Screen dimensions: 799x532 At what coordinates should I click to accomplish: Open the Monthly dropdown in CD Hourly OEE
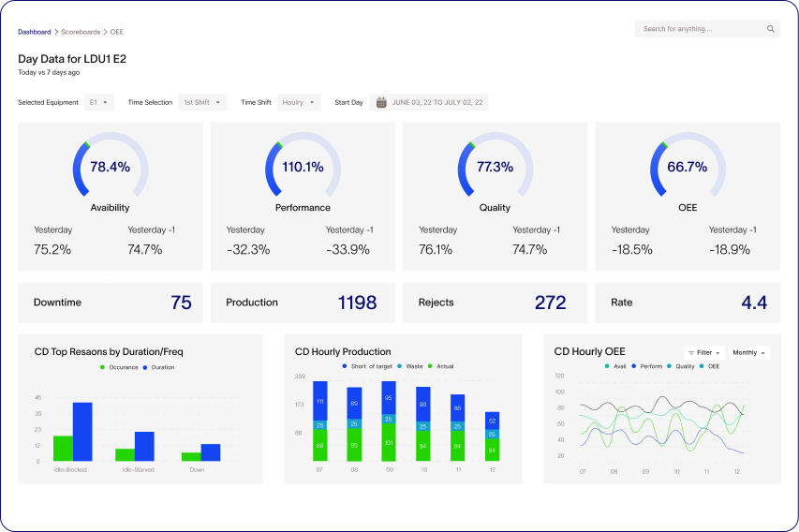click(x=749, y=352)
